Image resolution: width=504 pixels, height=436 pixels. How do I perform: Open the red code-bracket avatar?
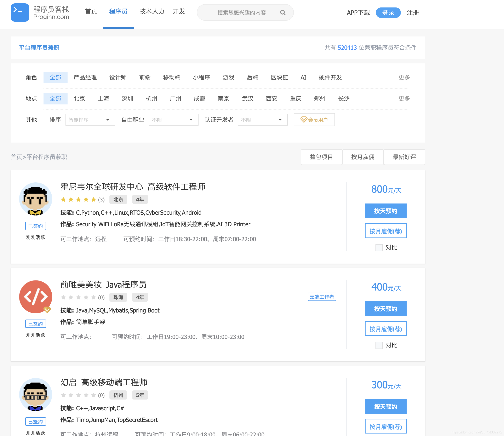pos(35,297)
